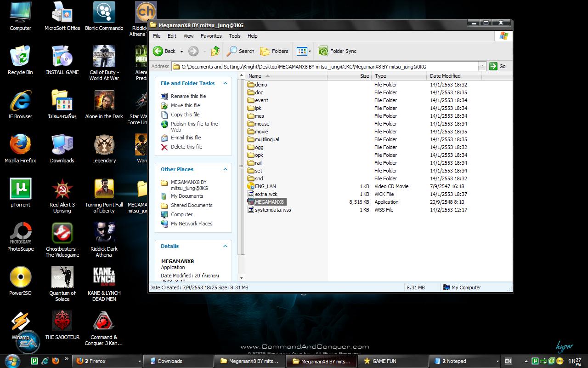Select the multilingual folder
This screenshot has height=368, width=588.
(263, 139)
